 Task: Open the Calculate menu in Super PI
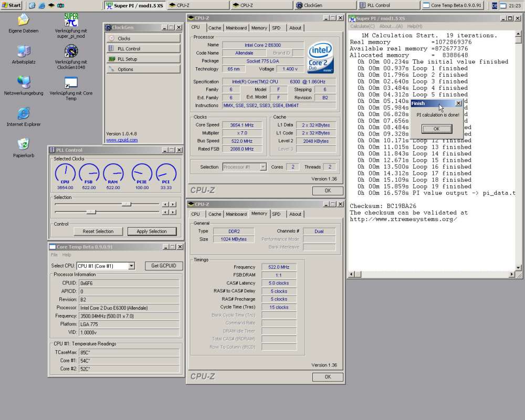click(362, 26)
